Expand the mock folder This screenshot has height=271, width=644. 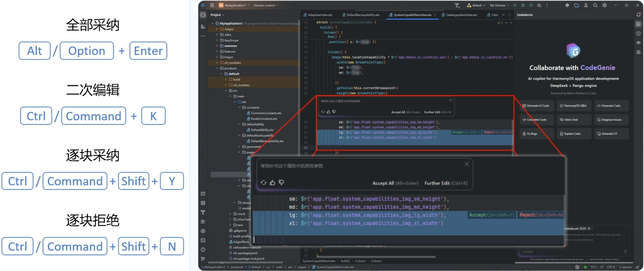coord(230,214)
